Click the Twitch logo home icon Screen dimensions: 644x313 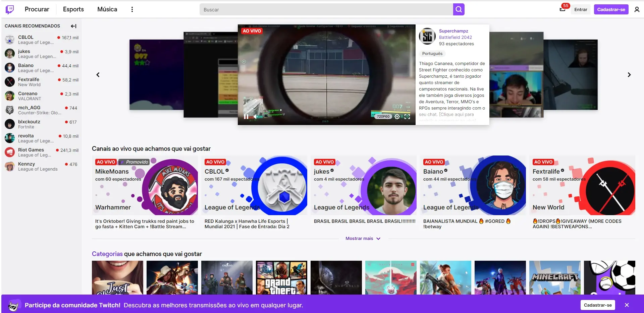pos(10,9)
